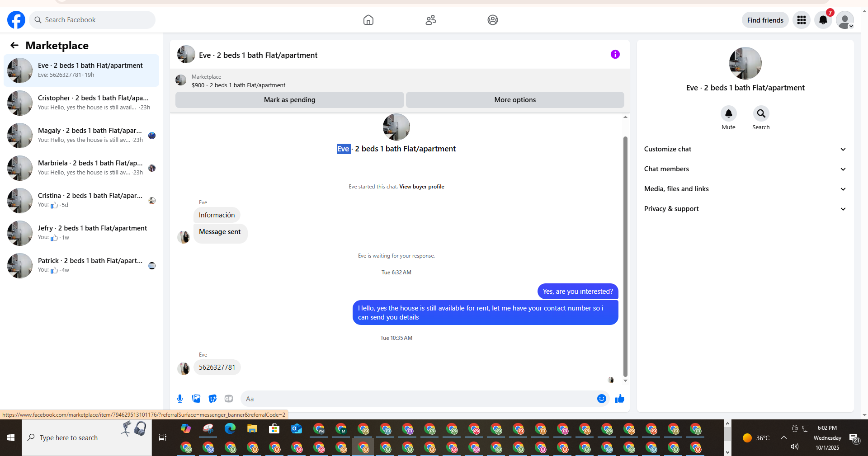Click Find friends button
This screenshot has width=868, height=456.
point(765,20)
